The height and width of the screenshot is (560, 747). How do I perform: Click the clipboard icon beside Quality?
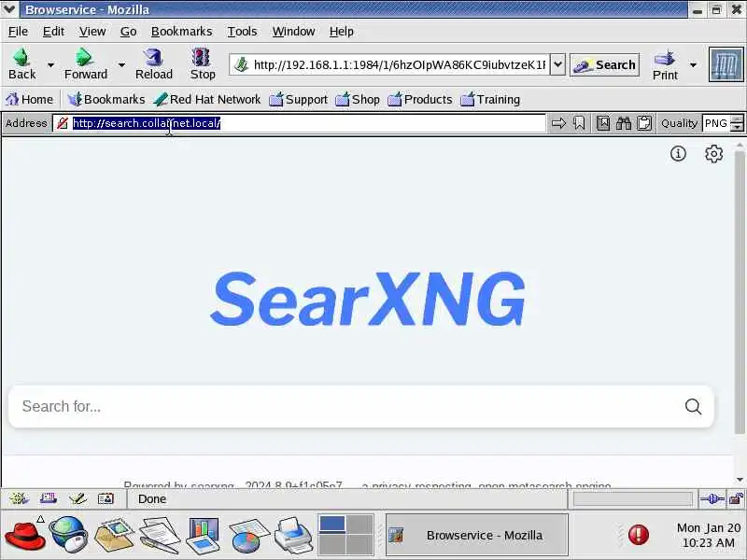pyautogui.click(x=644, y=123)
